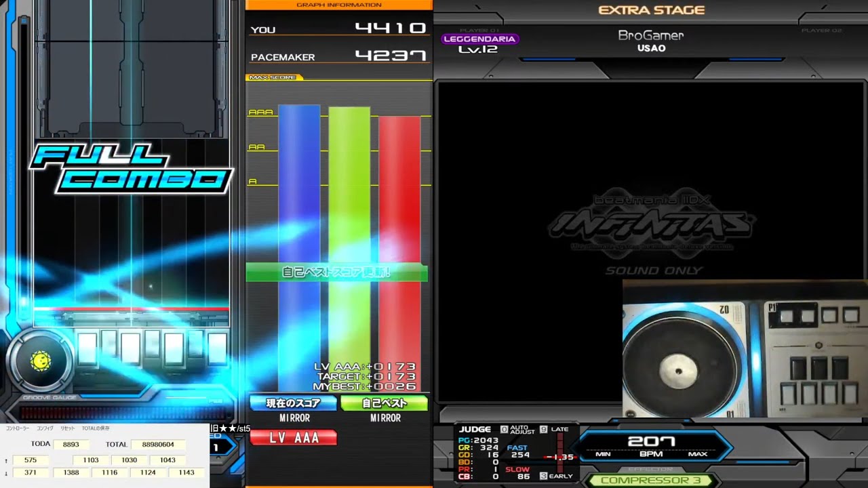Image resolution: width=868 pixels, height=488 pixels.
Task: Click the red LV AAA button
Action: [294, 438]
